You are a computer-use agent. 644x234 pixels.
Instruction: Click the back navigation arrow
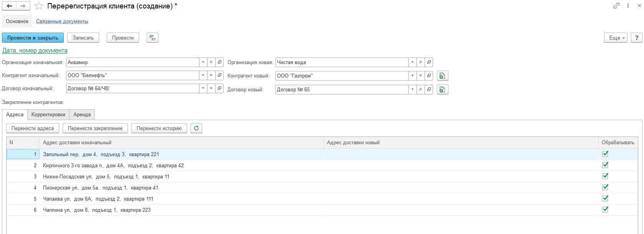(9, 6)
